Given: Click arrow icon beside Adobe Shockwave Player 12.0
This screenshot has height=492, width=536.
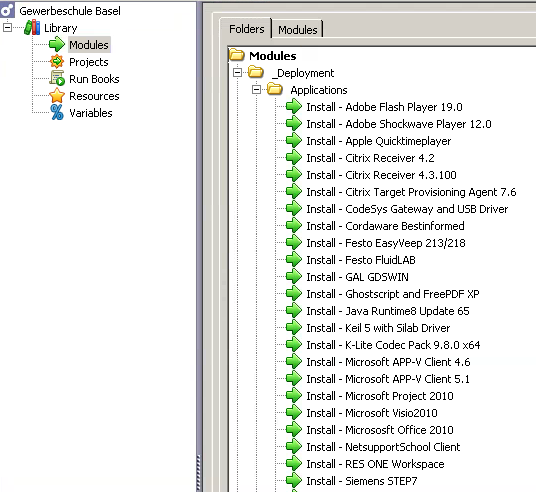Looking at the screenshot, I should point(294,123).
